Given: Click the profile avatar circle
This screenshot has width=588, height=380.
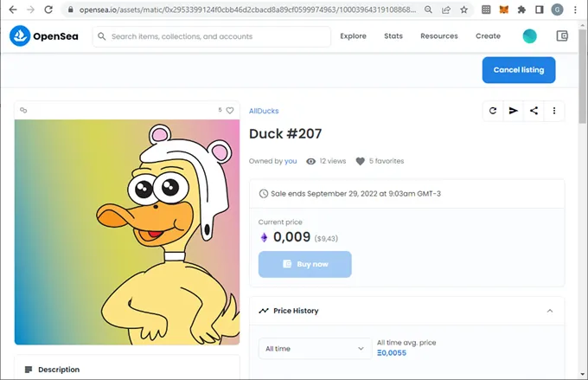Looking at the screenshot, I should pos(530,36).
